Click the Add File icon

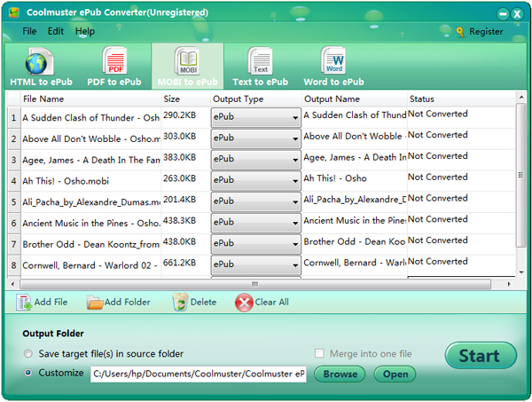[x=24, y=303]
